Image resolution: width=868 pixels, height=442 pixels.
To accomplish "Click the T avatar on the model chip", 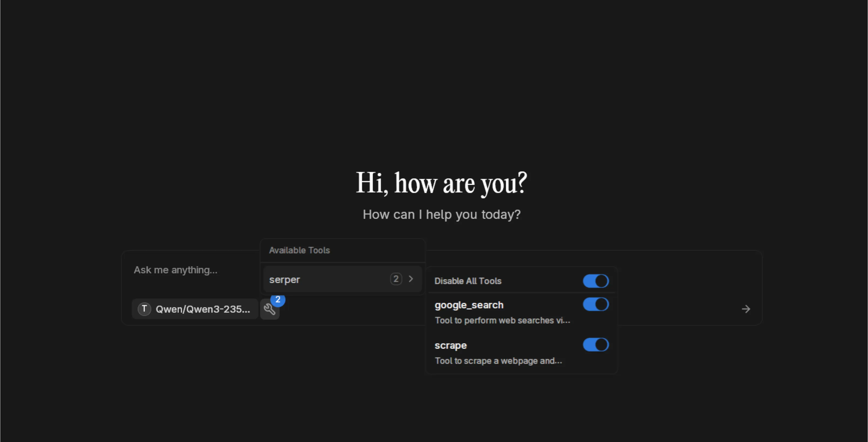I will (x=144, y=309).
